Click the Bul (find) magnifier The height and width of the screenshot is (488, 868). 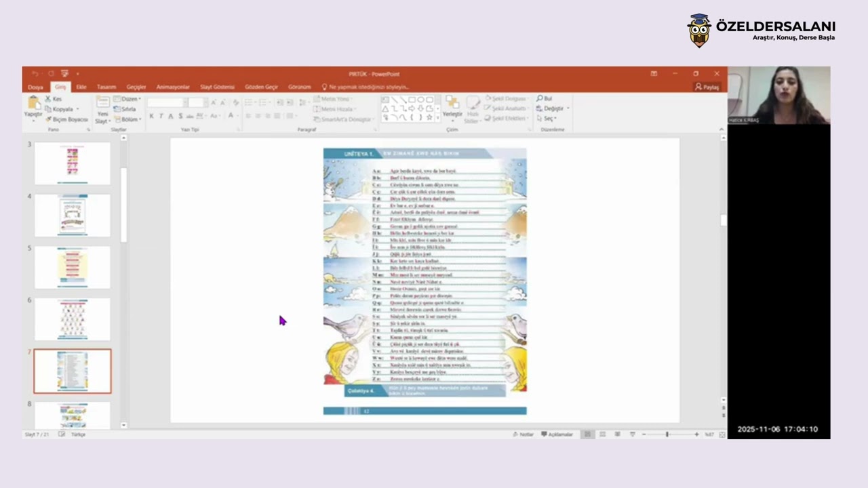[x=540, y=99]
